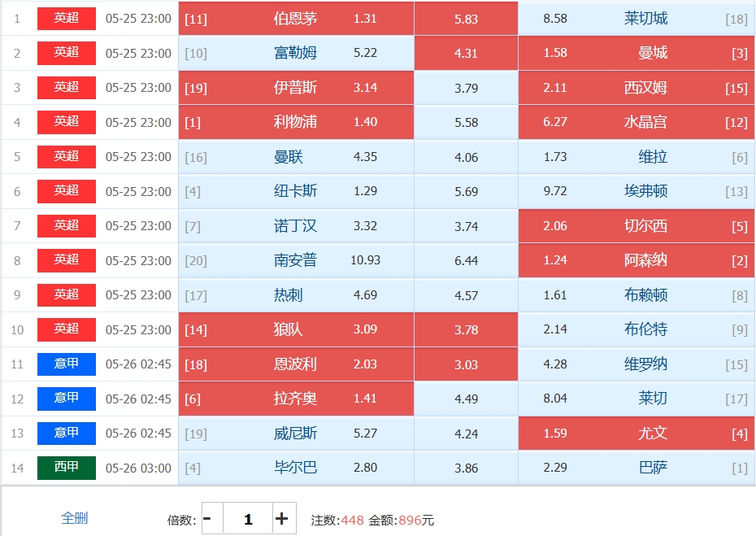Deselect 尤文 away win at 1.59
756x536 pixels.
click(x=637, y=434)
